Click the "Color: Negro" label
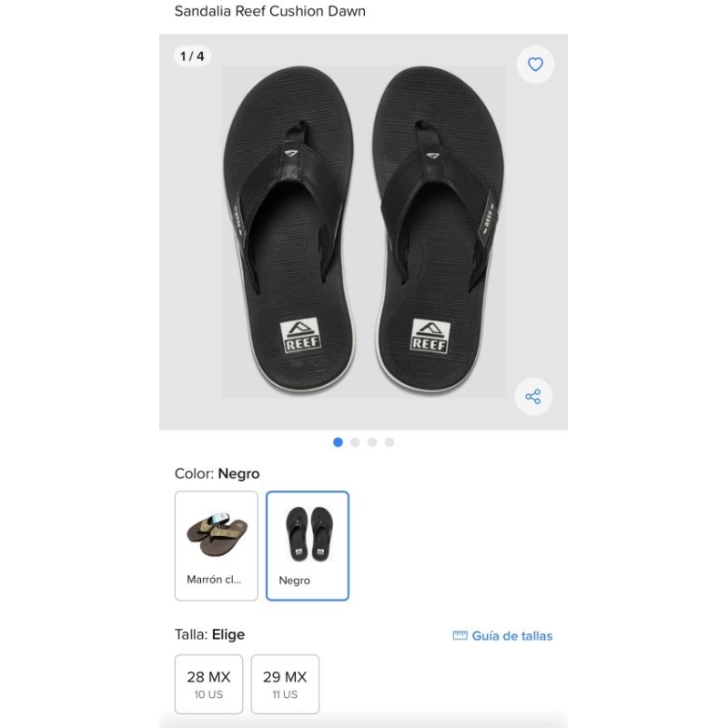 point(217,473)
